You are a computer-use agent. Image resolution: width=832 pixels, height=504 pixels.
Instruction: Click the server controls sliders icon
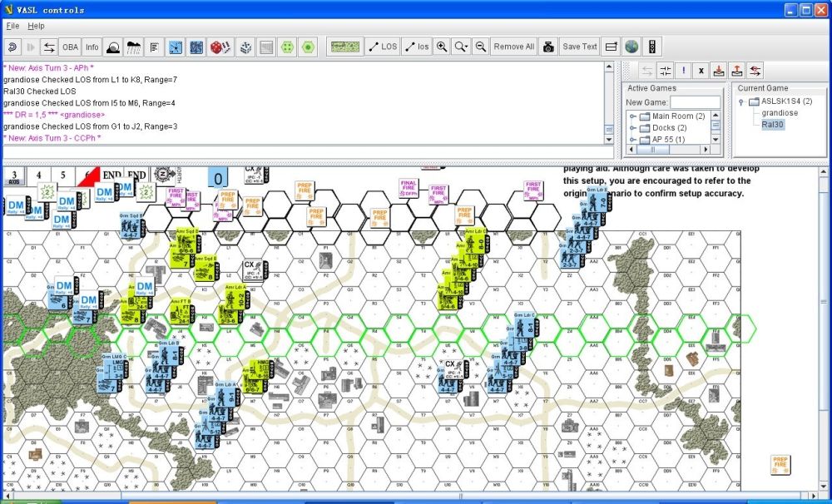pos(665,71)
